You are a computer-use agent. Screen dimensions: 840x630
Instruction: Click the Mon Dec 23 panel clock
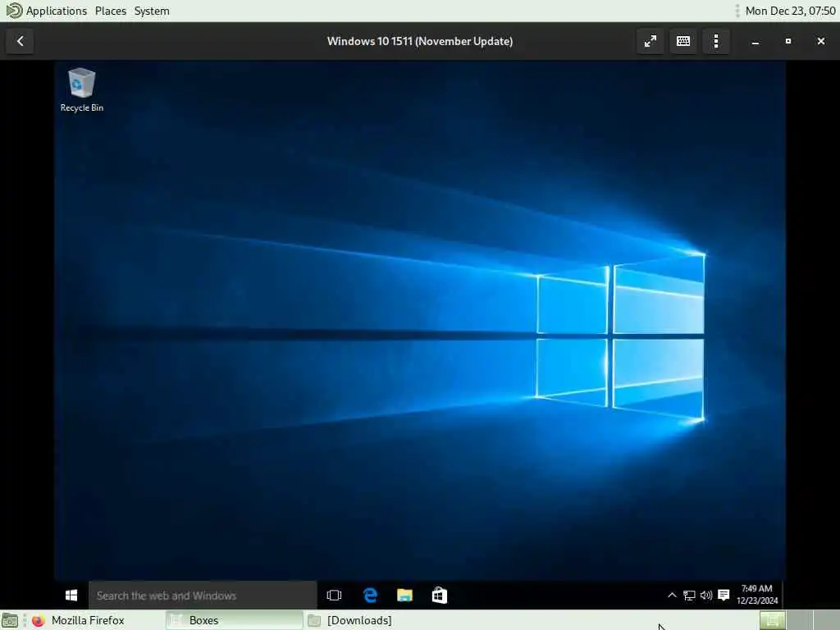pyautogui.click(x=790, y=11)
